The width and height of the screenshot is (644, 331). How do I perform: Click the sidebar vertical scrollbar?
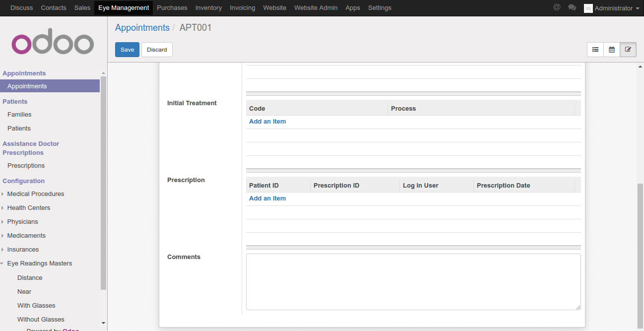(103, 183)
